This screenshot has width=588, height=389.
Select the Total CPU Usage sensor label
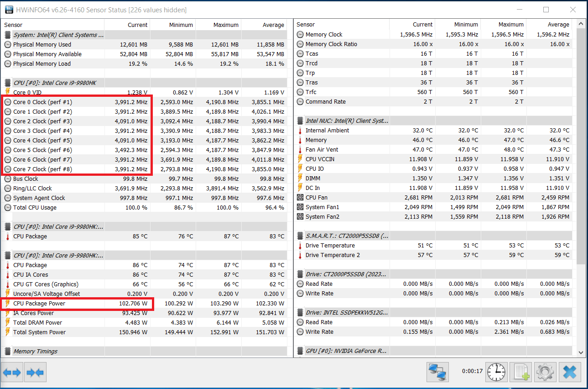point(35,208)
